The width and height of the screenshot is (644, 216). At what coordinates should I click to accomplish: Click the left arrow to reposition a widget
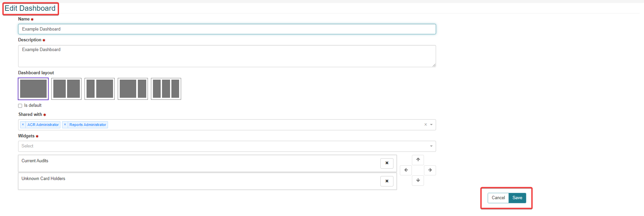pos(406,170)
